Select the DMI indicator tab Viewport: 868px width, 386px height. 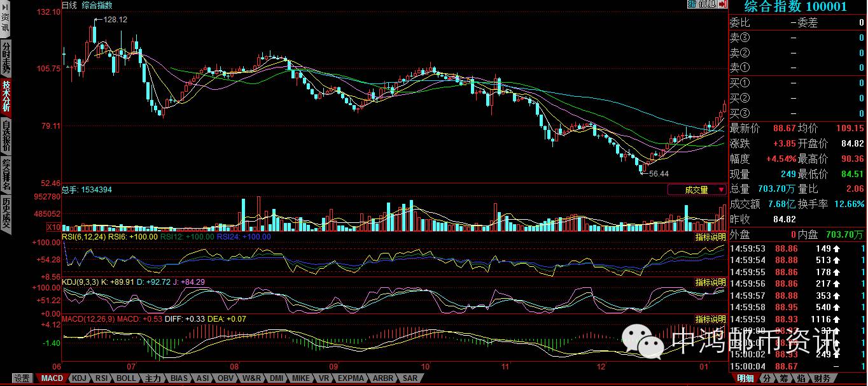(x=276, y=378)
